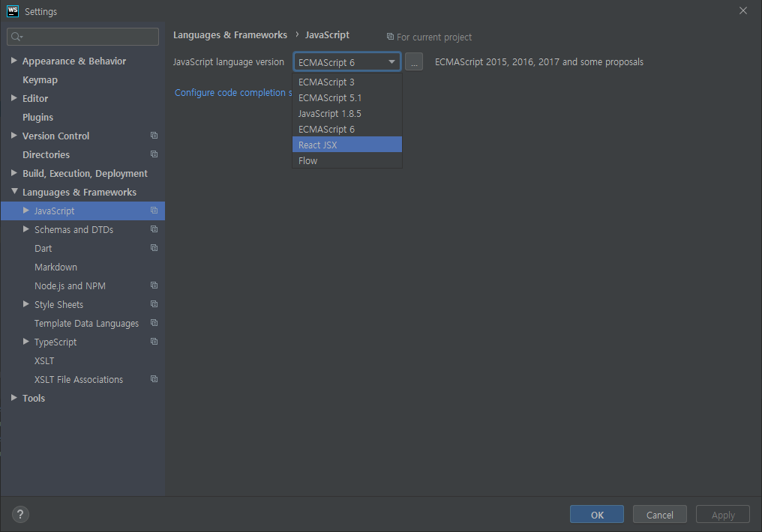The height and width of the screenshot is (532, 762).
Task: Close the JavaScript language version combo box
Action: 347,62
